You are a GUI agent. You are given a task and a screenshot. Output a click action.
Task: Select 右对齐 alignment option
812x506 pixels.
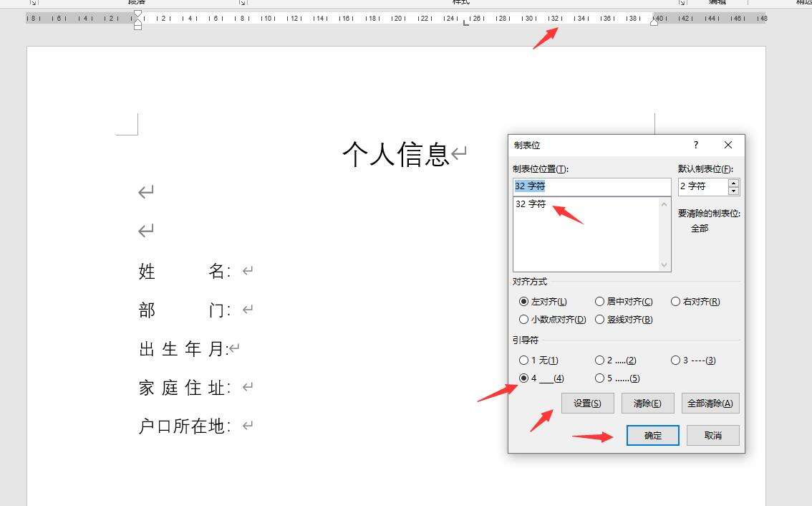675,302
